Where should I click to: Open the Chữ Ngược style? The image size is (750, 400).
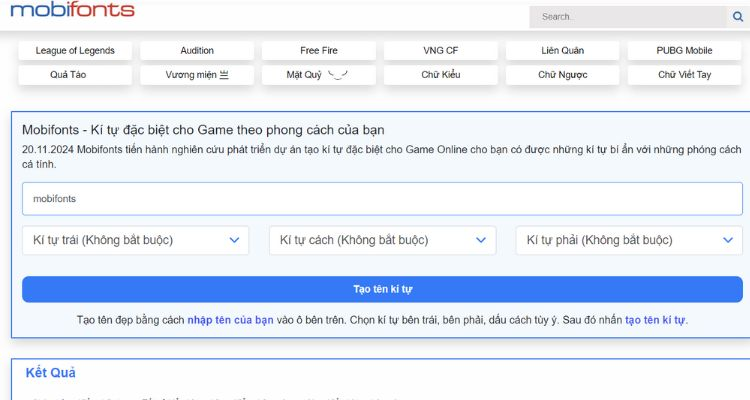click(x=563, y=75)
